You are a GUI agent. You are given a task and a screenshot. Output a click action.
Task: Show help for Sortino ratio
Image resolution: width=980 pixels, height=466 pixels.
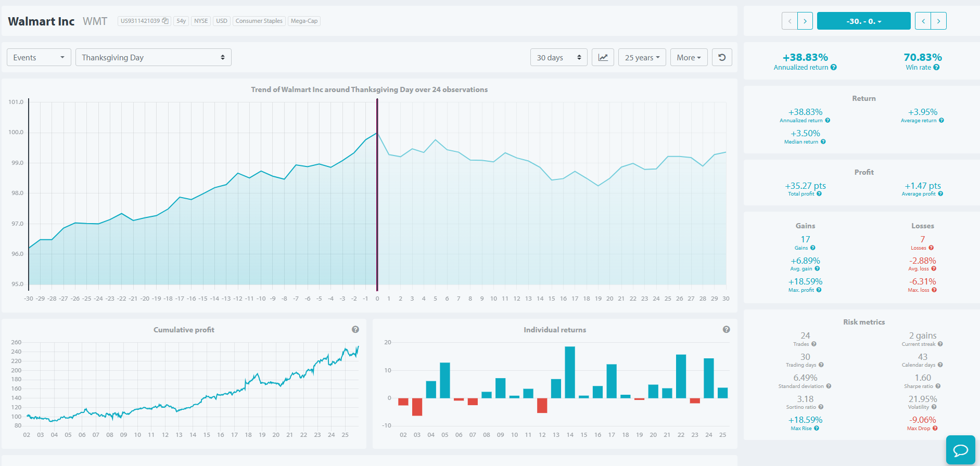[x=821, y=407]
